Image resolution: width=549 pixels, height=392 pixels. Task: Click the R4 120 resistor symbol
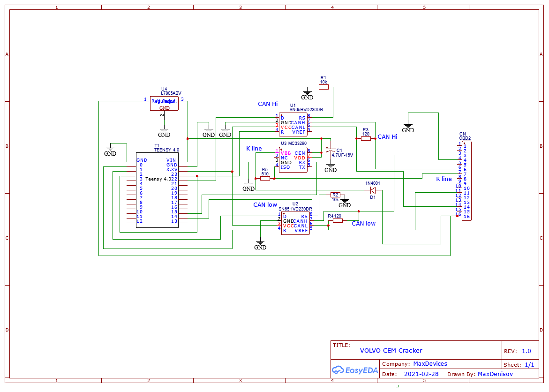click(338, 220)
